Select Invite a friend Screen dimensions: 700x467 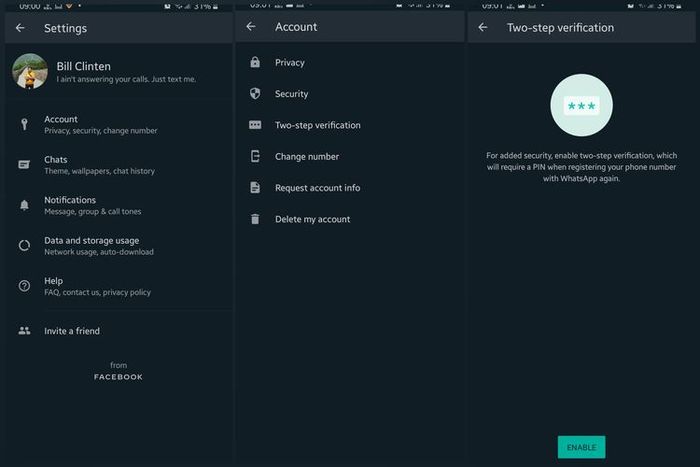[x=119, y=331]
